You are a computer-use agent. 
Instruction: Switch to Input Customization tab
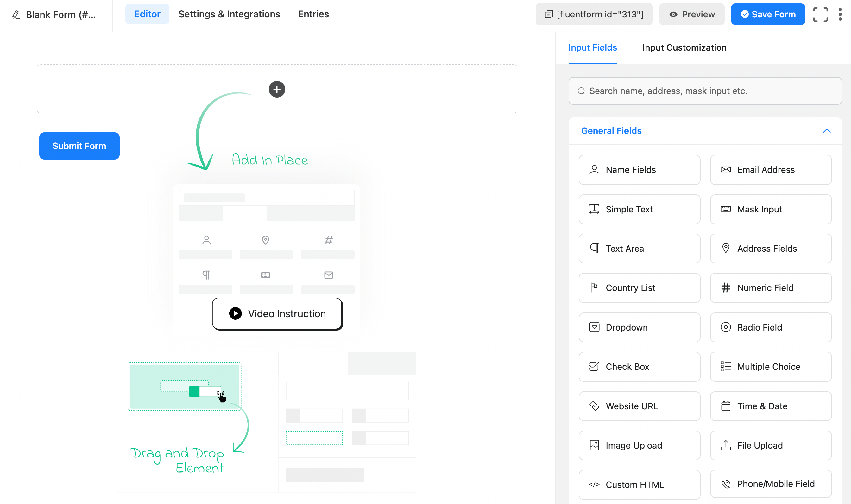click(684, 47)
